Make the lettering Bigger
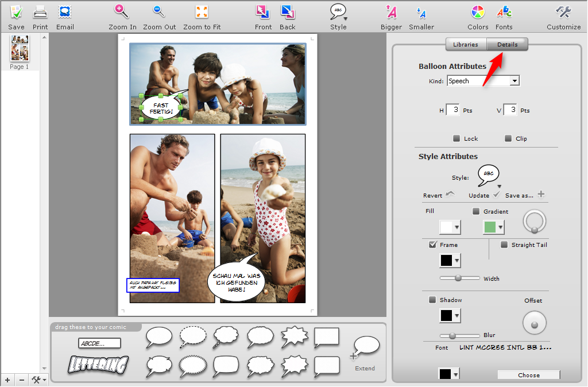This screenshot has width=588, height=387. pyautogui.click(x=391, y=12)
